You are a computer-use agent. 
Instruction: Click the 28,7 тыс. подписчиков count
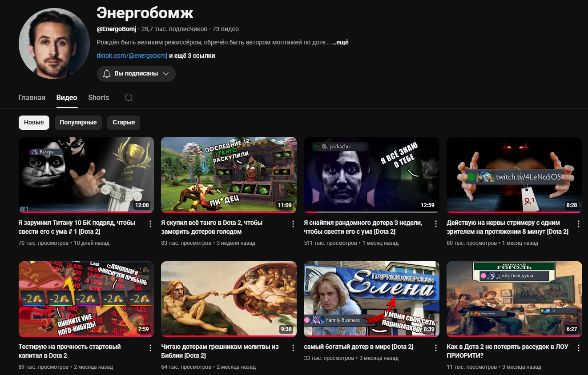click(174, 29)
